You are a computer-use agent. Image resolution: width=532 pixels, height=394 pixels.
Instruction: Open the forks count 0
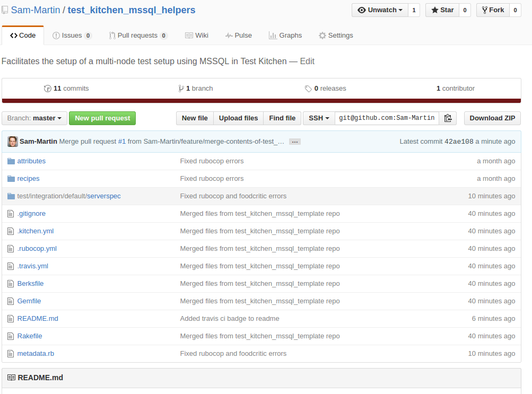(515, 10)
